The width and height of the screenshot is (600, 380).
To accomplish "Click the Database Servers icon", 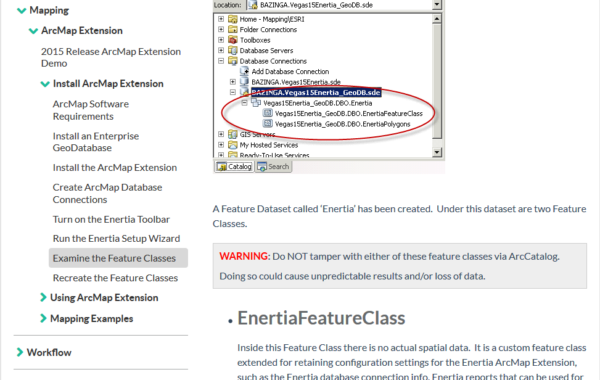I will [x=232, y=50].
